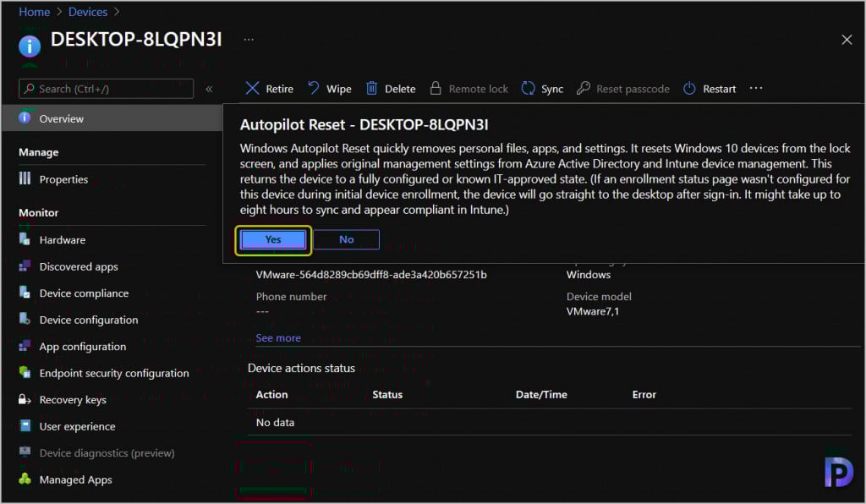Click the Reset passcode key icon
866x504 pixels.
pos(584,88)
